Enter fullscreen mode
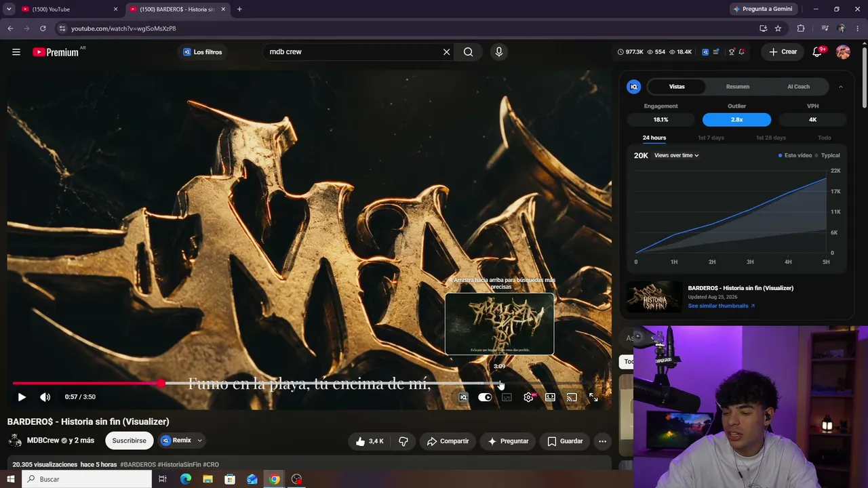 click(x=593, y=397)
